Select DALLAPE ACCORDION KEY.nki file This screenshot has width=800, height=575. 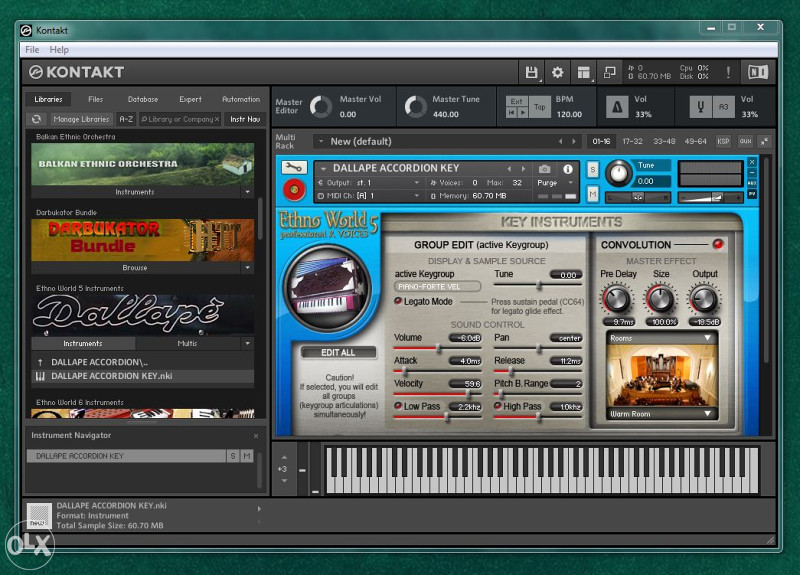(x=143, y=376)
